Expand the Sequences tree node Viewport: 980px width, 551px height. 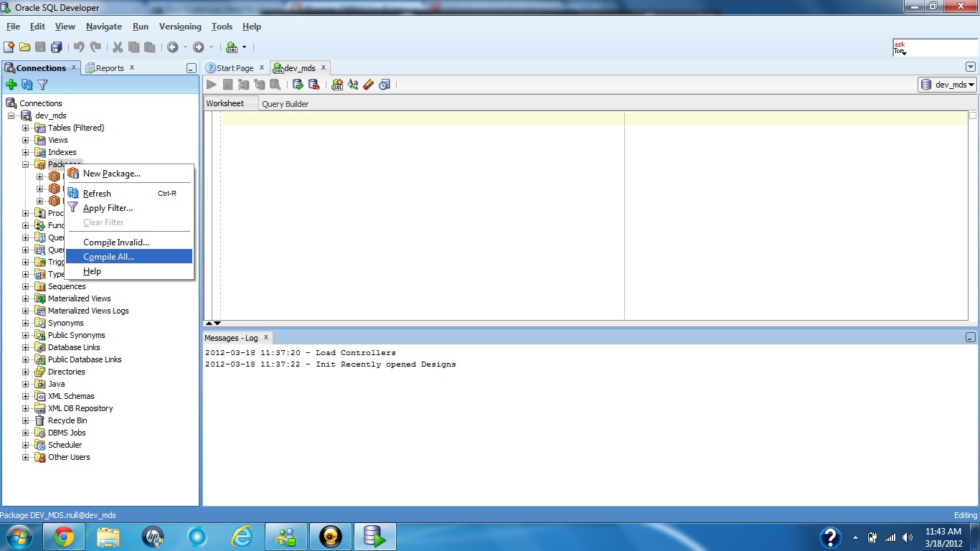tap(26, 286)
